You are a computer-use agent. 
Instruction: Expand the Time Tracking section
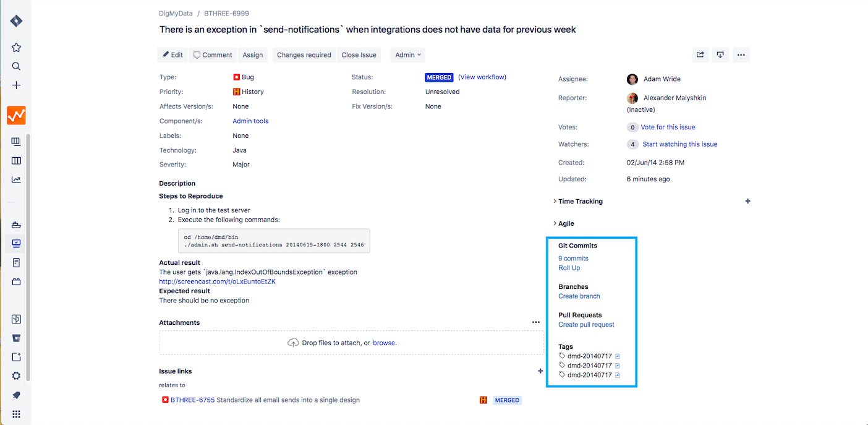[x=580, y=202]
